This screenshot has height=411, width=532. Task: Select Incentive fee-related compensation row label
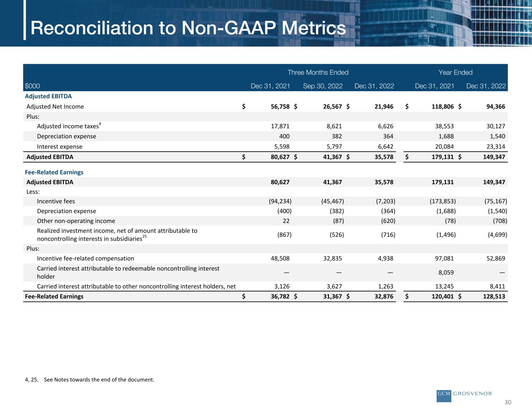(x=85, y=259)
